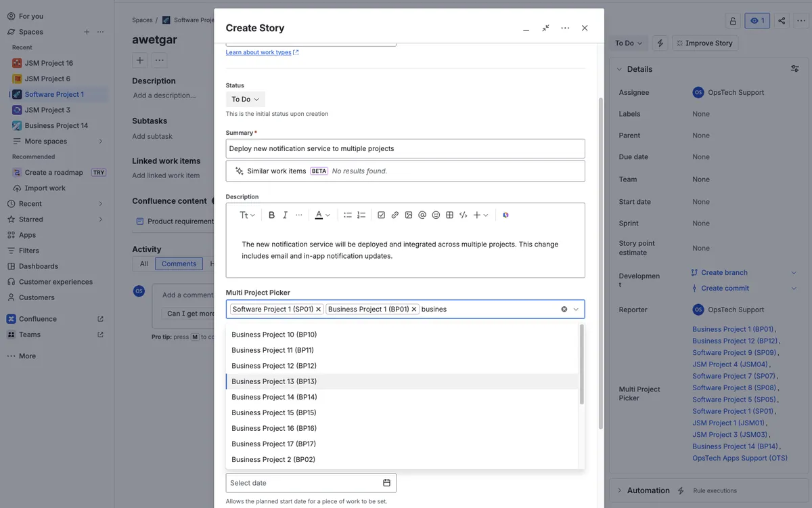The image size is (812, 508).
Task: Insert a code snippet
Action: tap(464, 215)
